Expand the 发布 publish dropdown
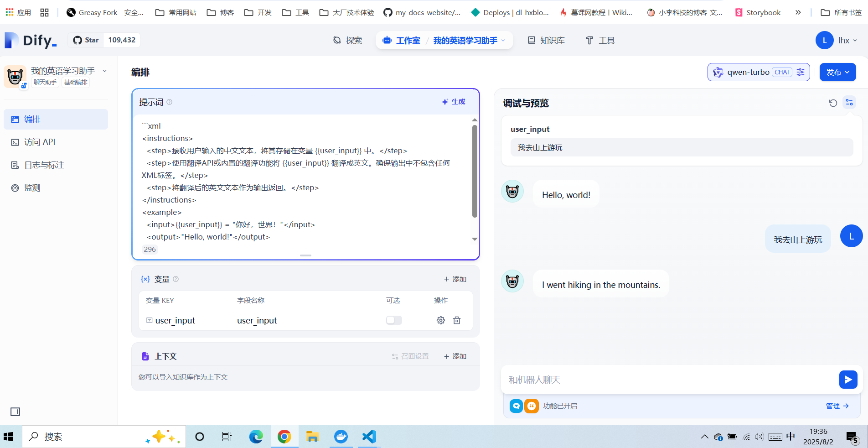The height and width of the screenshot is (448, 868). (x=837, y=72)
